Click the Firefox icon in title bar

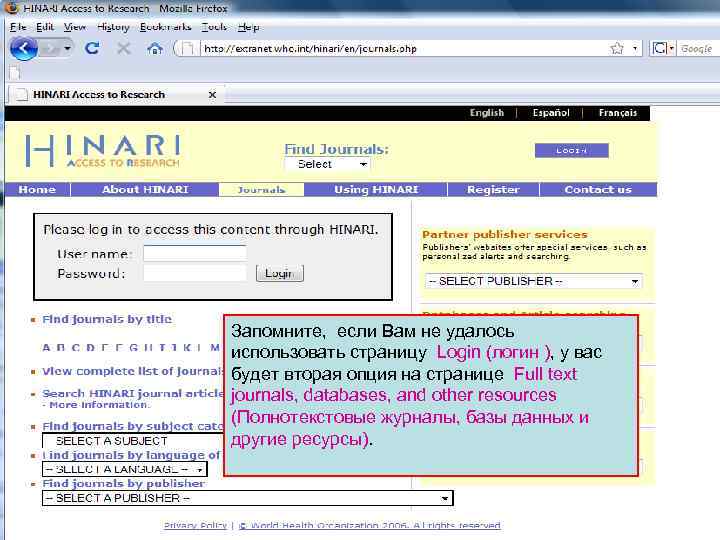(11, 8)
